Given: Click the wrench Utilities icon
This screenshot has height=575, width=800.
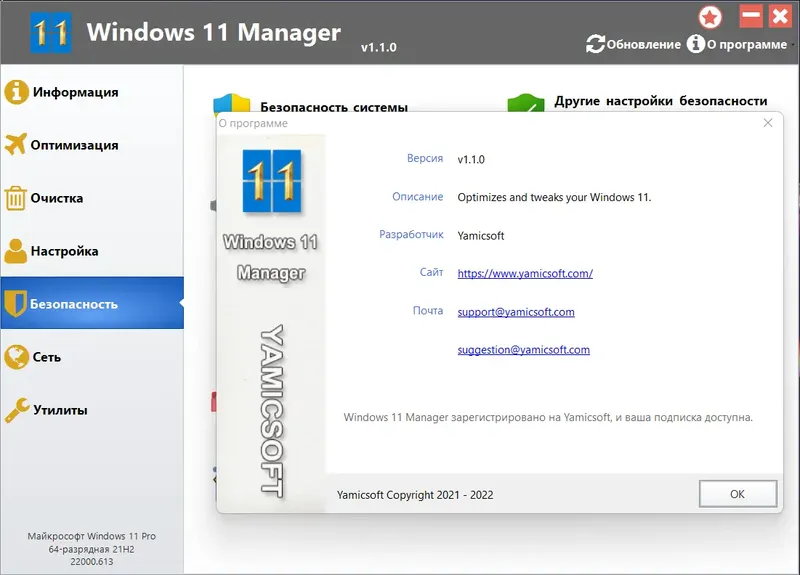Looking at the screenshot, I should point(17,410).
